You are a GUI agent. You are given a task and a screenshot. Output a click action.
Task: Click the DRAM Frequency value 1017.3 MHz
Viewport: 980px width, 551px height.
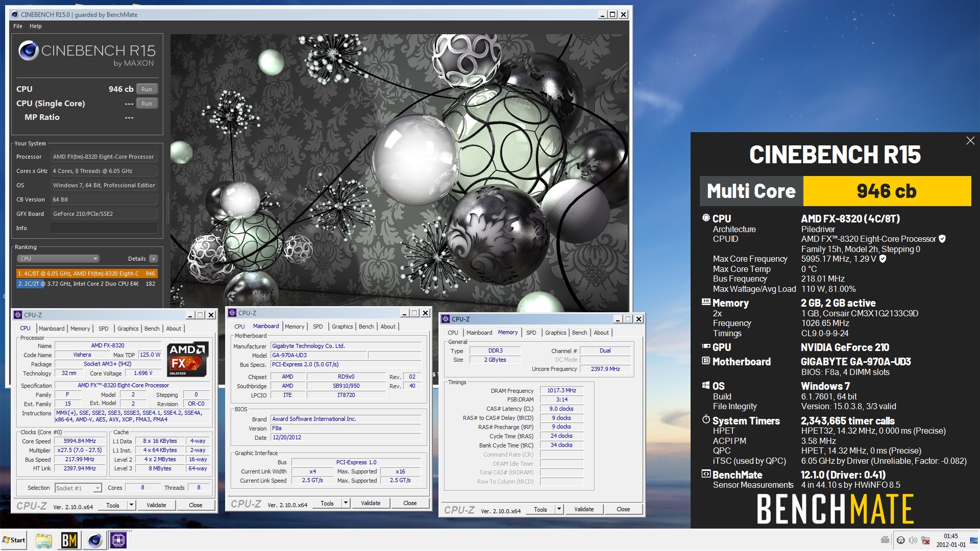(561, 391)
